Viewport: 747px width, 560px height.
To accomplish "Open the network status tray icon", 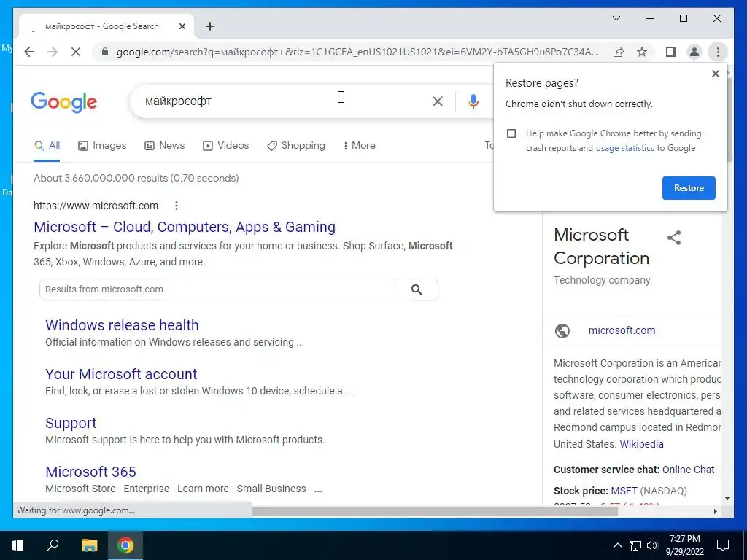I will tap(635, 545).
